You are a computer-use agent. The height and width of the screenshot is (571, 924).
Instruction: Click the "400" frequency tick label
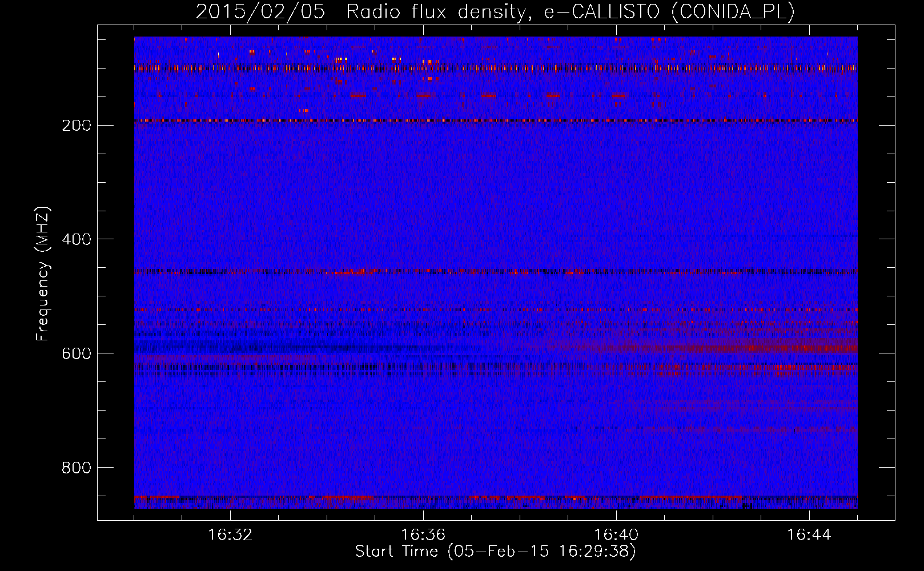pos(77,239)
